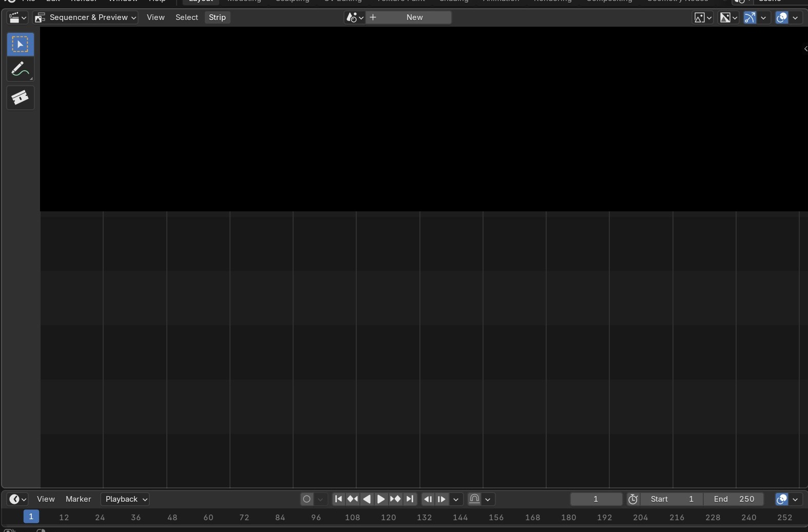Viewport: 808px width, 532px height.
Task: Toggle the sequencer gizmos button
Action: point(750,17)
